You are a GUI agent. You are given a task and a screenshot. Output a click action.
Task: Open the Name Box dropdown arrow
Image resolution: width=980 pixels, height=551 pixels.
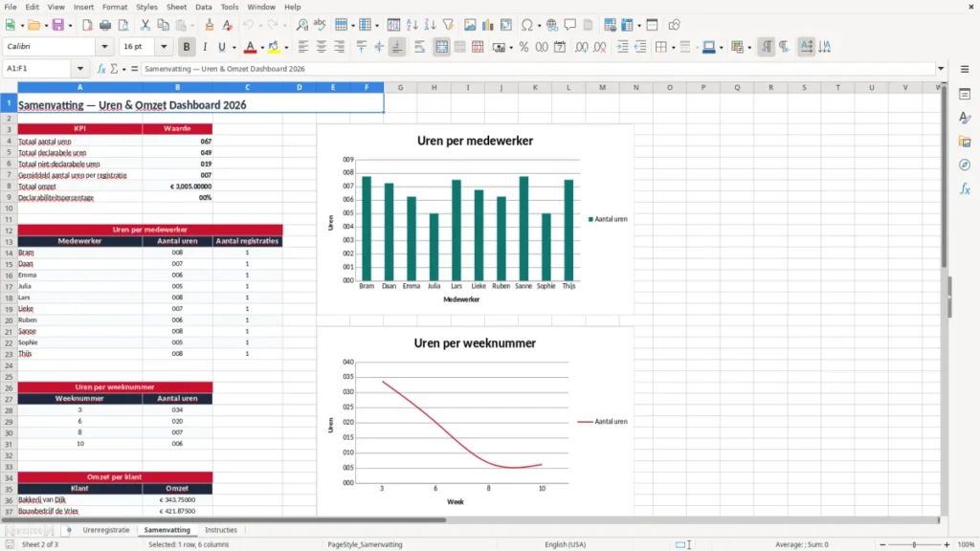pyautogui.click(x=80, y=69)
